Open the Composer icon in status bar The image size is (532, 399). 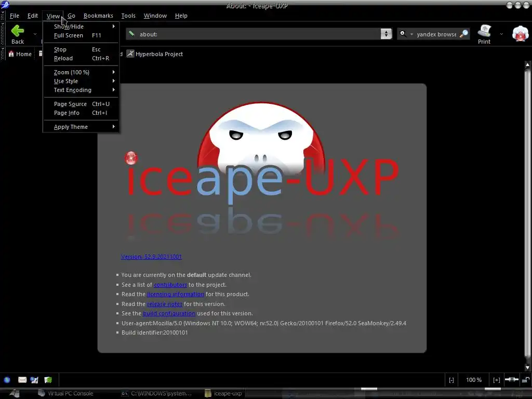(x=34, y=380)
